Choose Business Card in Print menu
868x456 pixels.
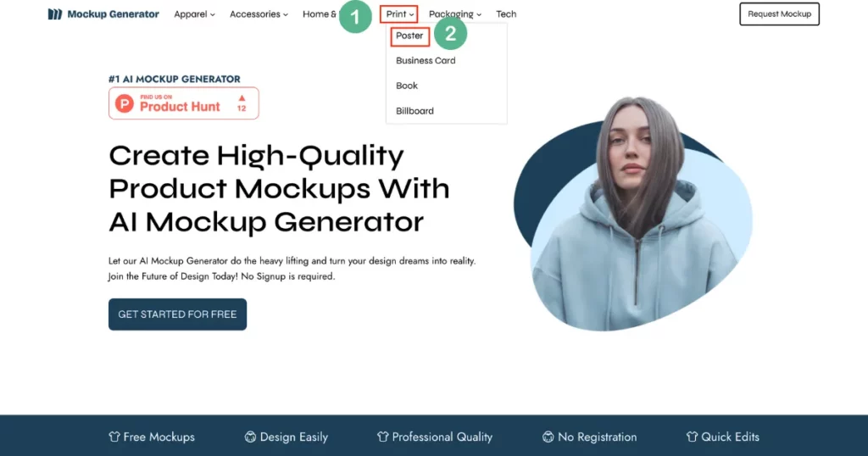tap(426, 61)
